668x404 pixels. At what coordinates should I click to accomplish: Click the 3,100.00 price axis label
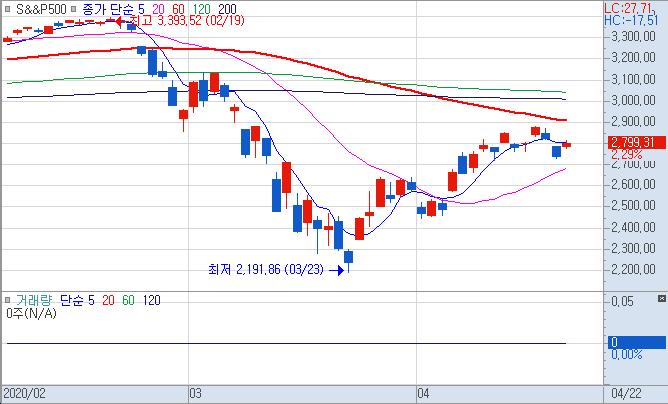tap(633, 79)
